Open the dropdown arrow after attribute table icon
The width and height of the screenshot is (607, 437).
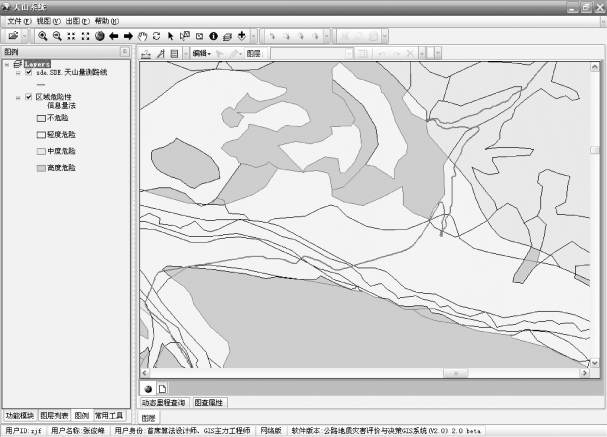point(186,54)
